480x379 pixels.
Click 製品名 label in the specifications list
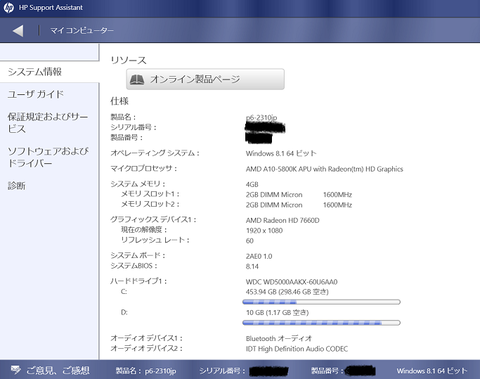click(x=123, y=117)
